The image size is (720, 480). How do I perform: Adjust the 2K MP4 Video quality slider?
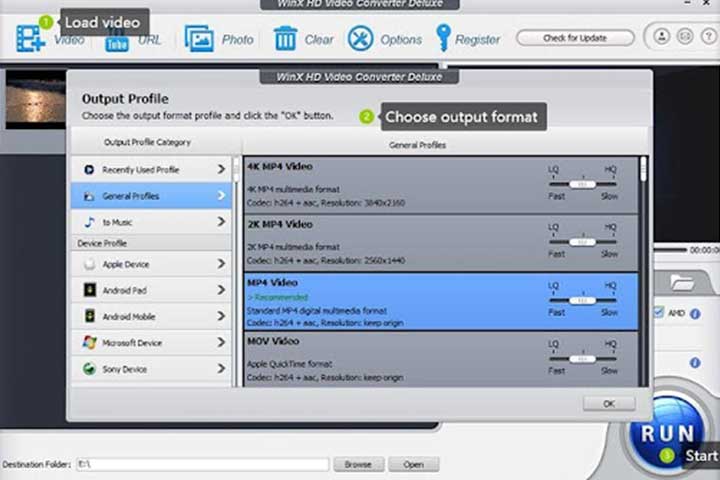(x=582, y=242)
